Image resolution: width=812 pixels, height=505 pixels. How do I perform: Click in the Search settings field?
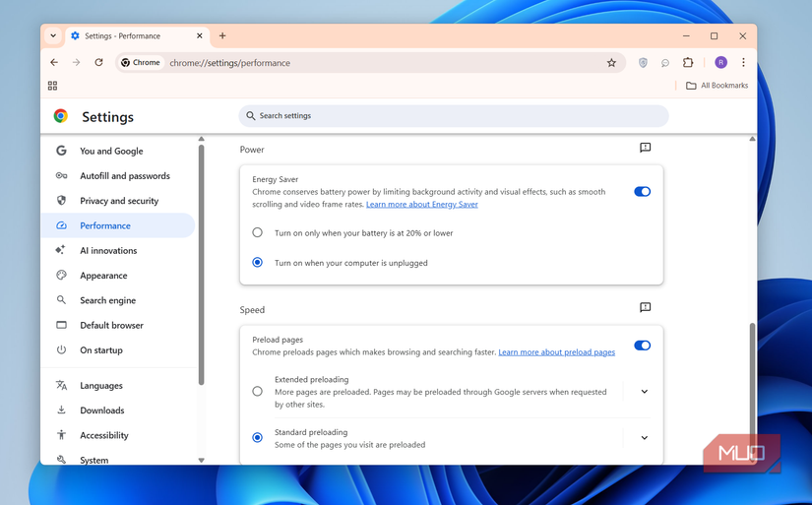tap(453, 115)
